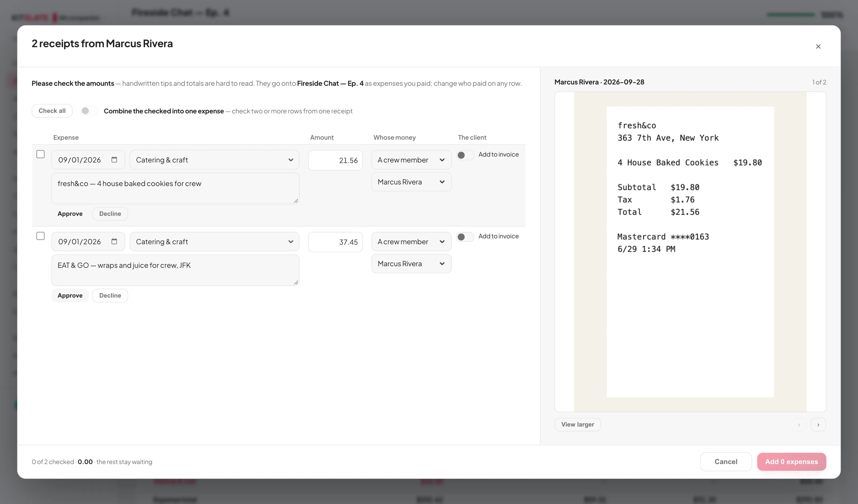
Task: Approve the EAT & GO wraps expense
Action: tap(70, 295)
